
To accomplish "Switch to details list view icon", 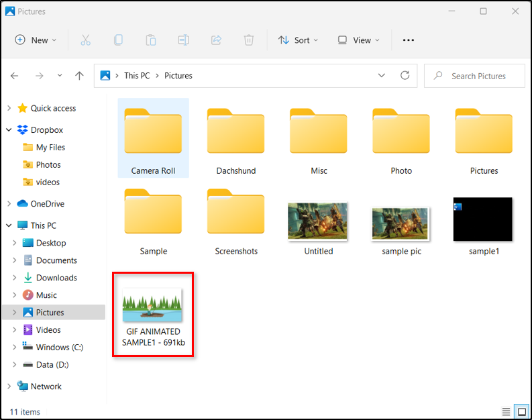I will tap(506, 411).
